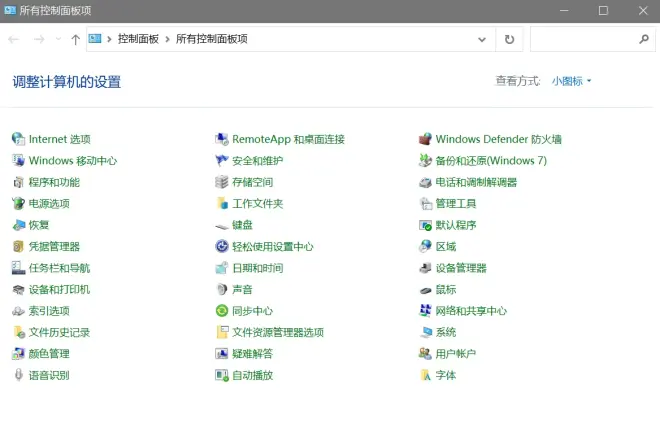Open the 程序和功能 link text
Image resolution: width=660 pixels, height=432 pixels.
click(x=54, y=182)
